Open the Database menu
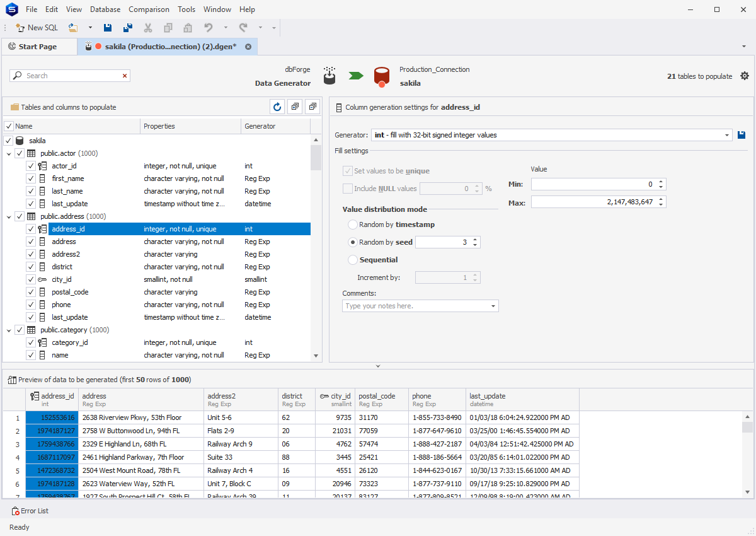Viewport: 756px width, 536px height. click(x=105, y=9)
